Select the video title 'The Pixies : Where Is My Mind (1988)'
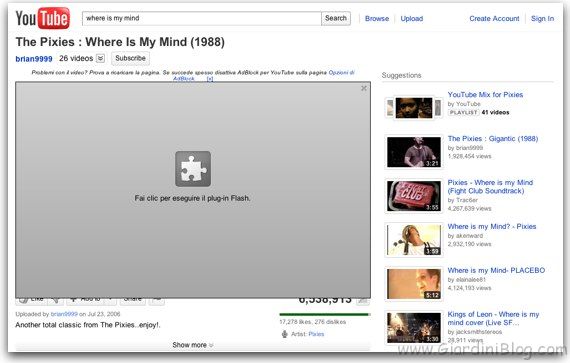 pyautogui.click(x=120, y=42)
